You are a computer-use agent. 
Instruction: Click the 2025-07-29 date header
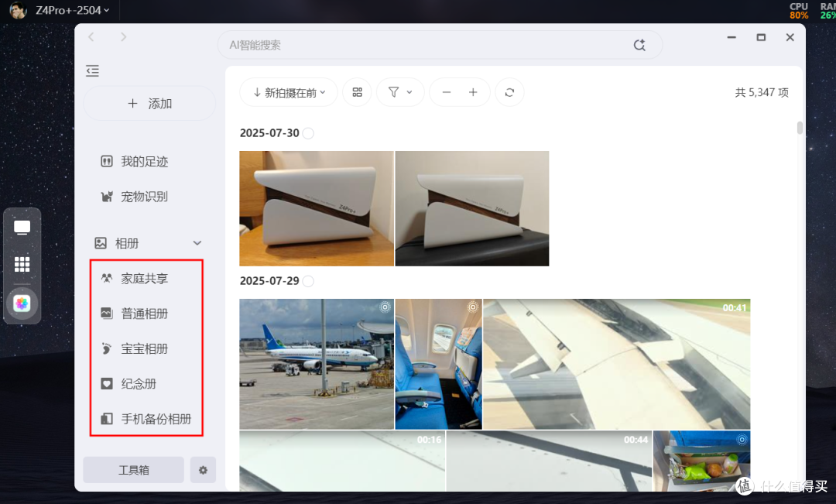pos(269,281)
